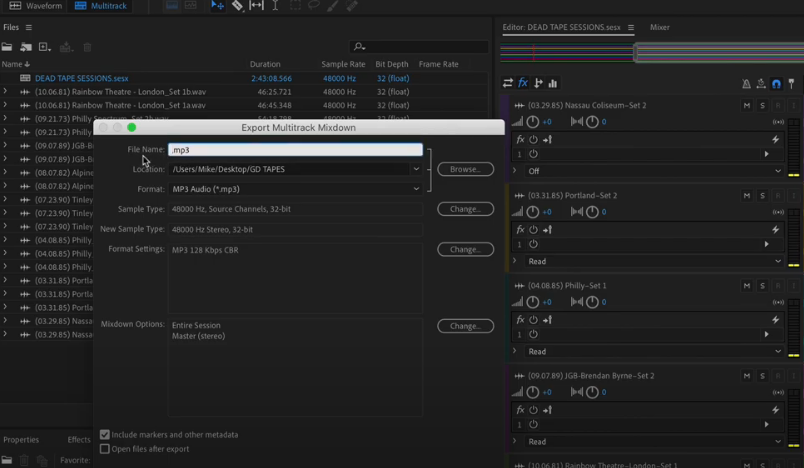Screen dimensions: 804x468
Task: Select the Razor tool in top toolbar
Action: pyautogui.click(x=237, y=6)
